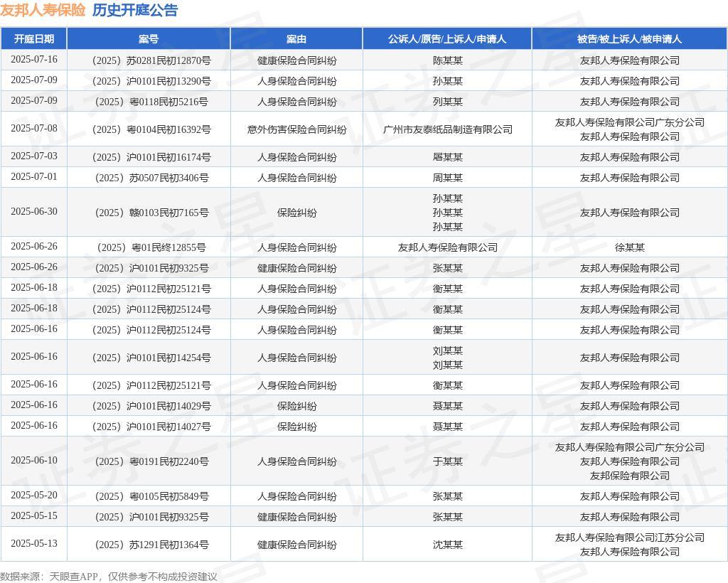
Task: Click case number (2025)沪0101民初13290号
Action: (149, 81)
